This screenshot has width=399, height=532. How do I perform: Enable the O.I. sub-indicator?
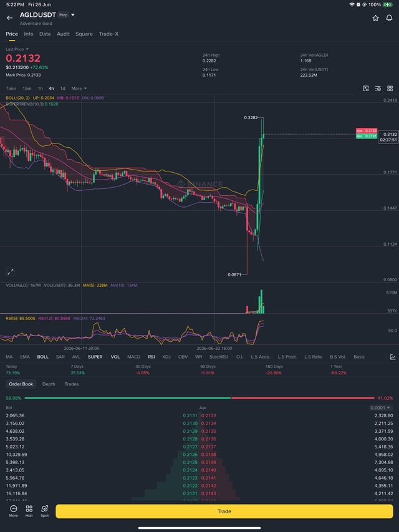click(239, 357)
